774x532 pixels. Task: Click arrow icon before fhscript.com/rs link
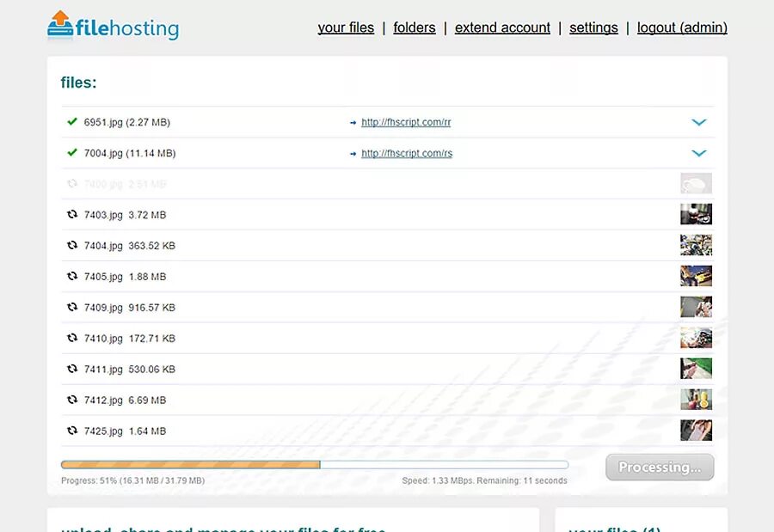[353, 154]
